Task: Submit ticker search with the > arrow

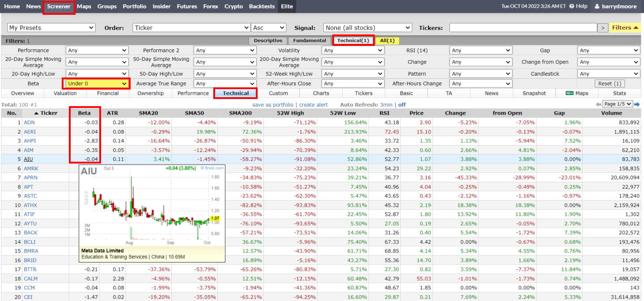Action: (603, 27)
